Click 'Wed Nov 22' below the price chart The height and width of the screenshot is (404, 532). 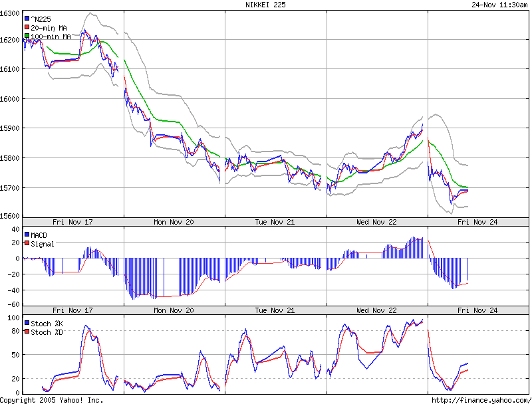[x=376, y=222]
